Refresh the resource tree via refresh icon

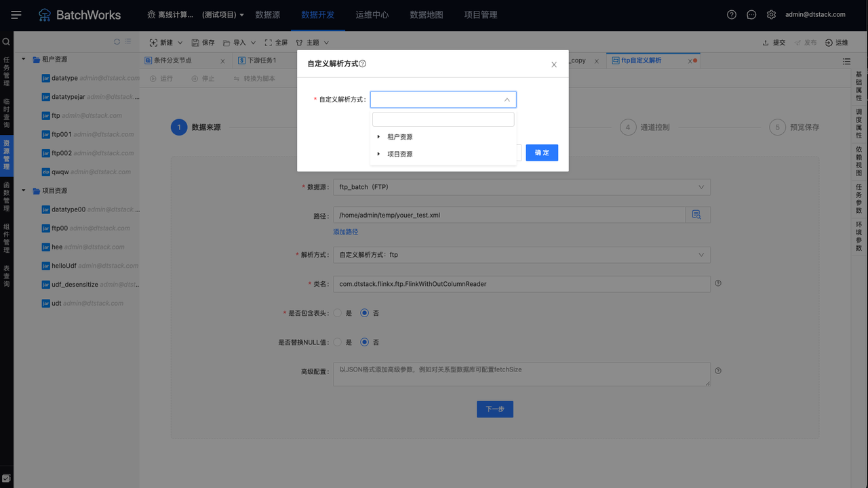(x=117, y=42)
